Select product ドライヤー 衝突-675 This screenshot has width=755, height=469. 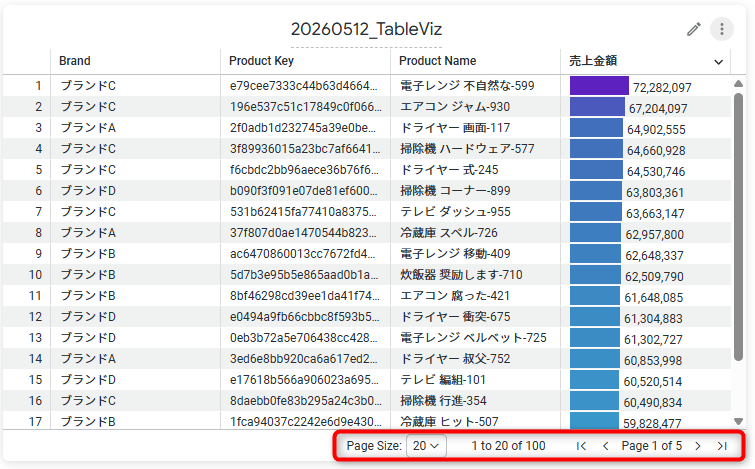[455, 316]
